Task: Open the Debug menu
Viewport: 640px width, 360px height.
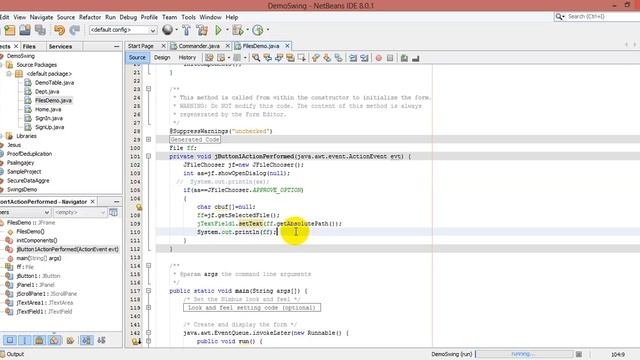Action: coord(128,17)
